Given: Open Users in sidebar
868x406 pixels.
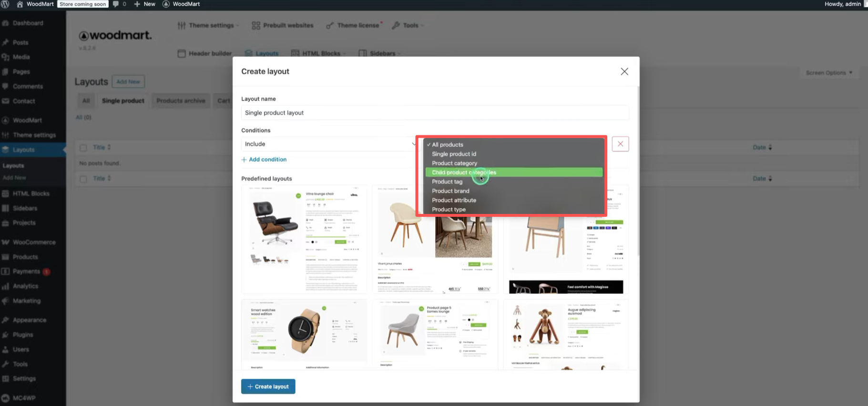Looking at the screenshot, I should 21,349.
